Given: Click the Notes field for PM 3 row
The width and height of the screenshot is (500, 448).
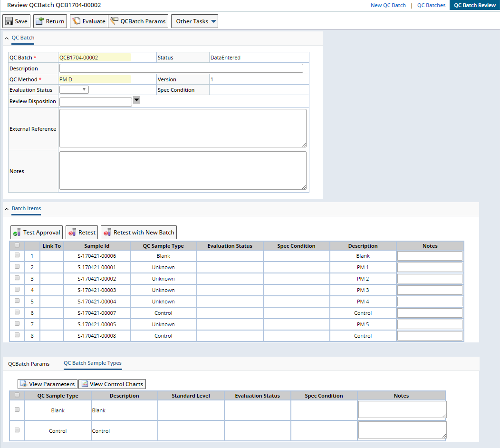Looking at the screenshot, I should click(430, 290).
